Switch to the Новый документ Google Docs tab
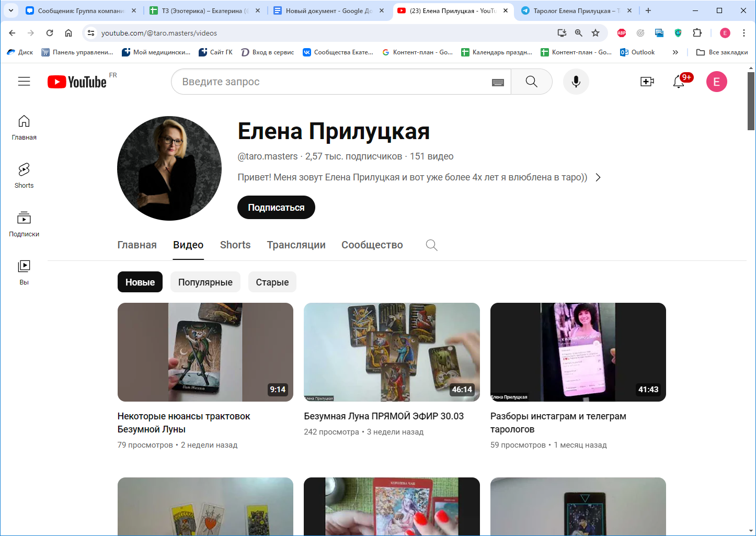 [328, 10]
